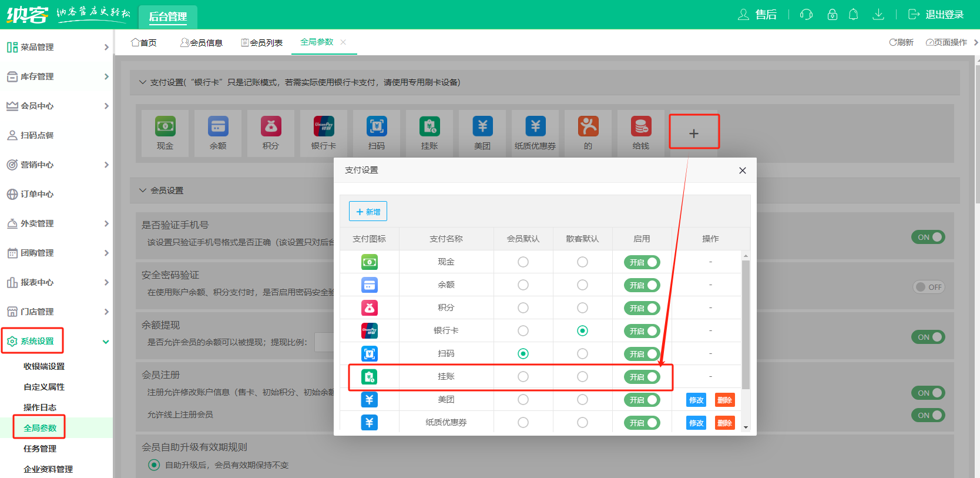Open the notification bell icon
Screen dimensions: 980x478
tap(854, 15)
